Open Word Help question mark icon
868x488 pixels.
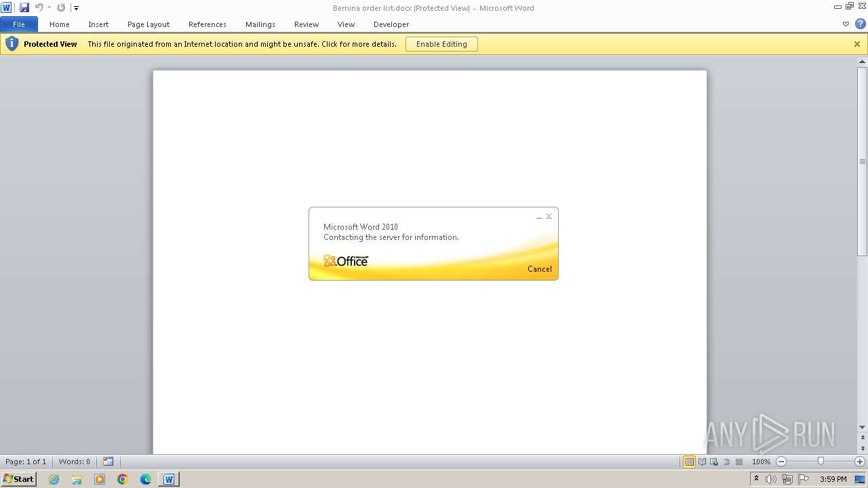(860, 24)
